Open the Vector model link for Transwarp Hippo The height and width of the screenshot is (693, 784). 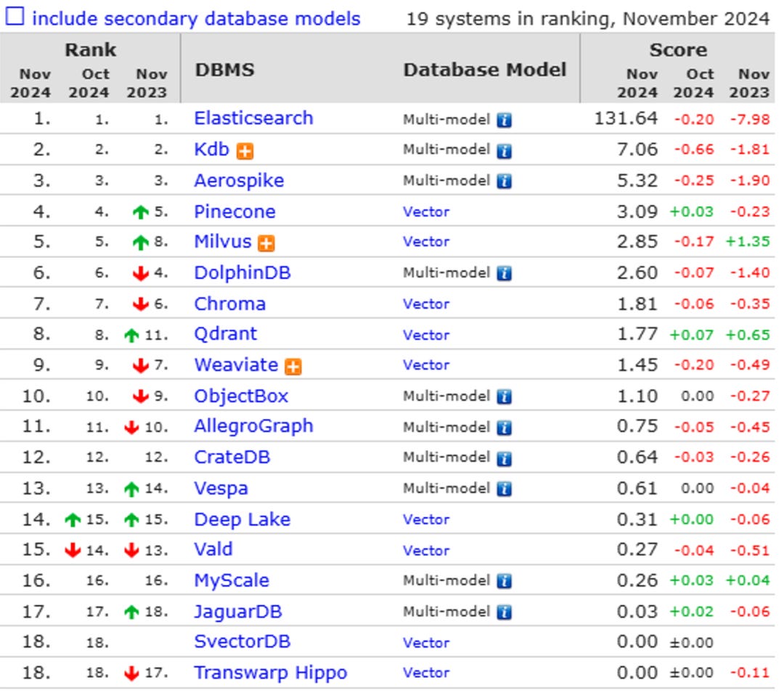coord(426,673)
